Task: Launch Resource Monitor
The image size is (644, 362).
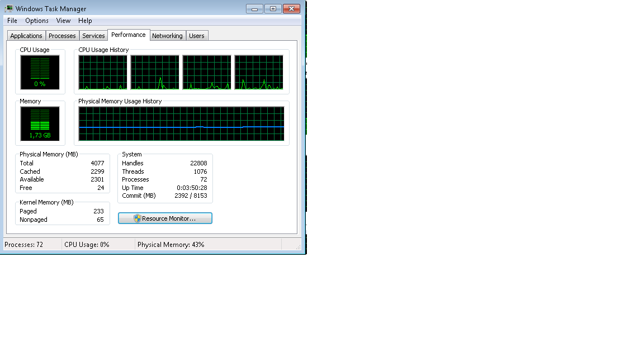Action: (x=165, y=218)
